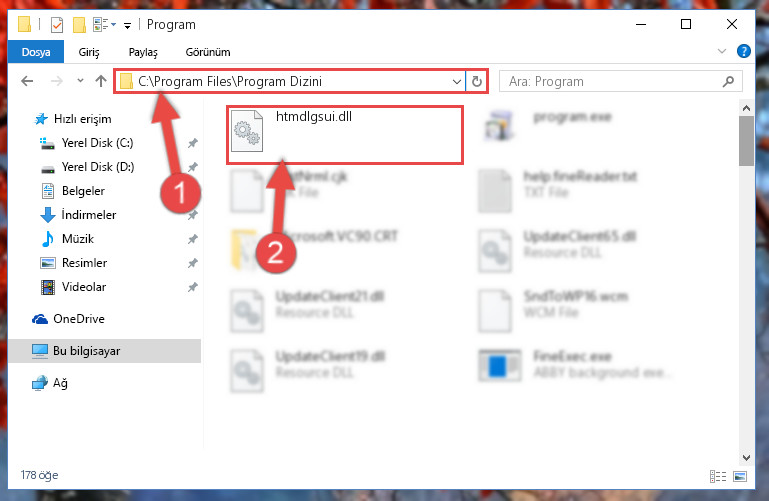Image resolution: width=769 pixels, height=501 pixels.
Task: Open Customize Quick Access Toolbar dropdown
Action: [128, 25]
